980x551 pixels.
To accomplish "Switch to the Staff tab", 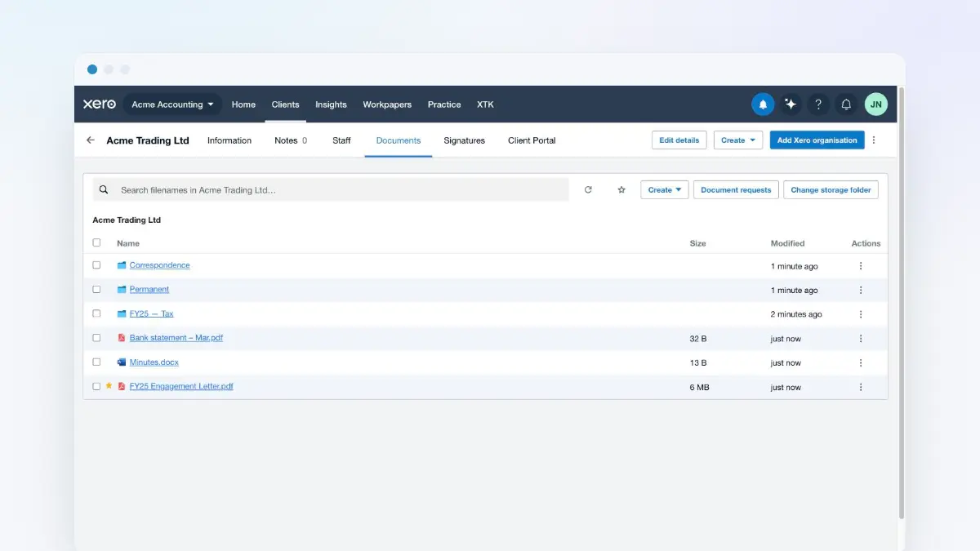I will pos(341,140).
